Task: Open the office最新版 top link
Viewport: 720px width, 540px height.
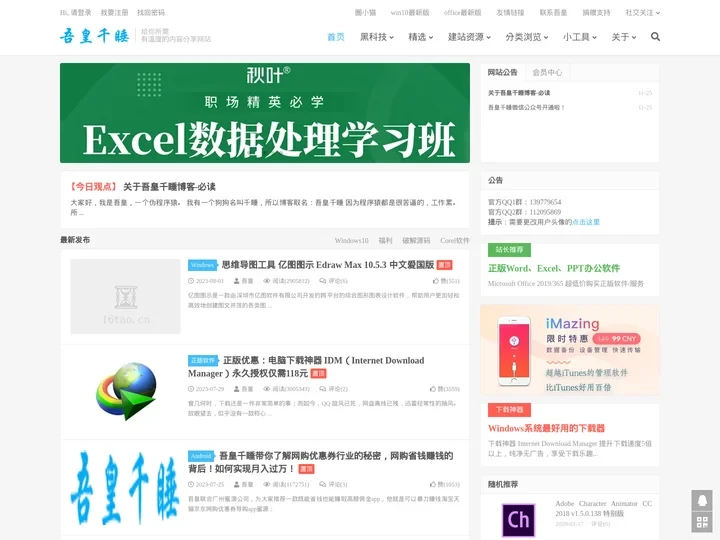Action: [462, 12]
